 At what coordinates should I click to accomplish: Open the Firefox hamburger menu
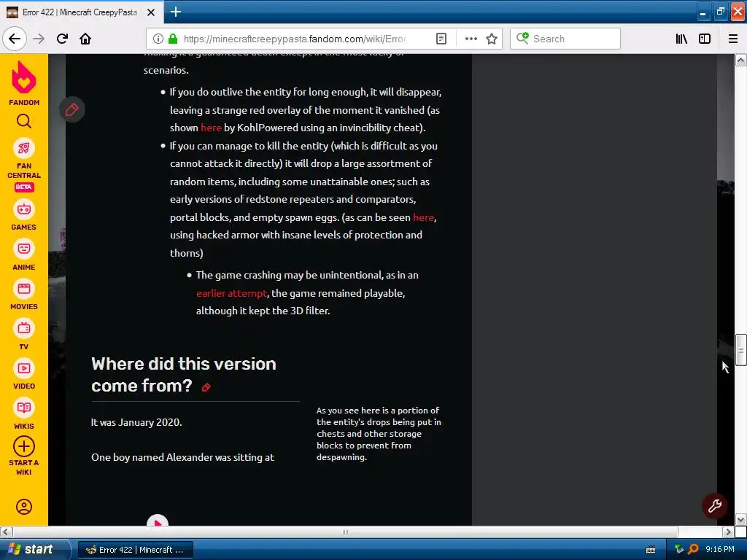point(733,39)
